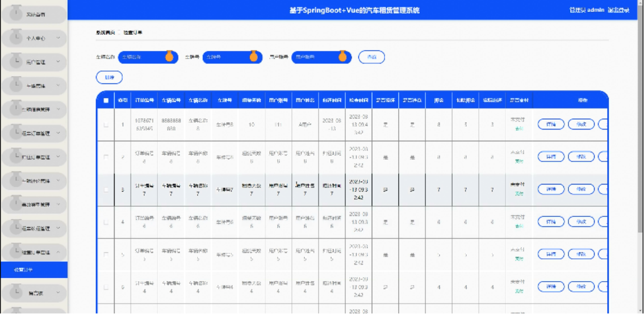644x314 pixels.
Task: Click the icon beside 租车订单管理 in sidebar
Action: coord(16,131)
